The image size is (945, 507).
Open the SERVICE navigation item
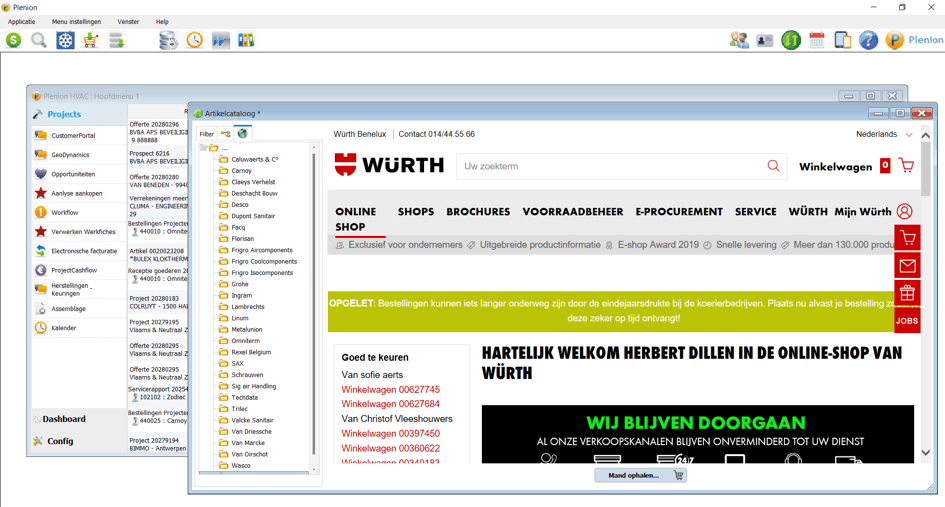pos(755,212)
